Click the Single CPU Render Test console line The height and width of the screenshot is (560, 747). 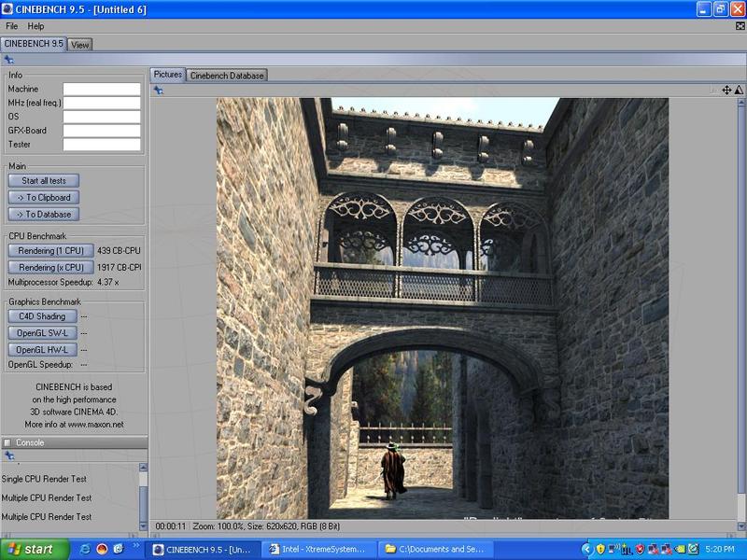(x=44, y=479)
